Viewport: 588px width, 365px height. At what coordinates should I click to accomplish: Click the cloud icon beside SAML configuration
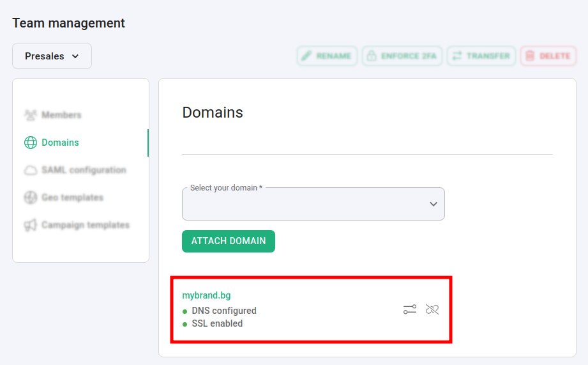click(x=31, y=170)
